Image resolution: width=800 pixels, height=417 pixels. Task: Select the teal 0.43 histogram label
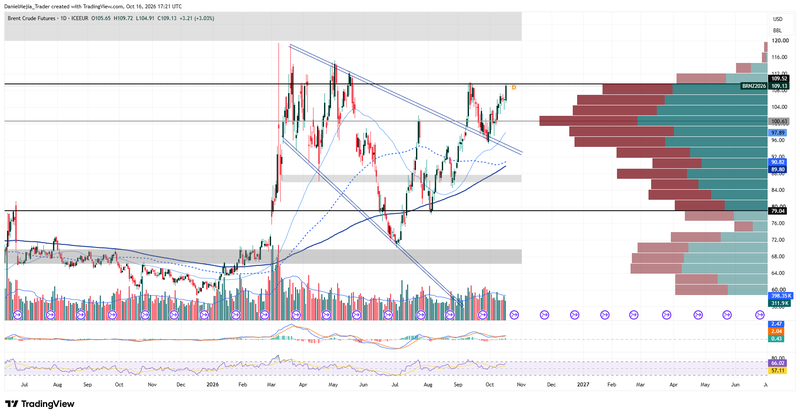pos(777,338)
